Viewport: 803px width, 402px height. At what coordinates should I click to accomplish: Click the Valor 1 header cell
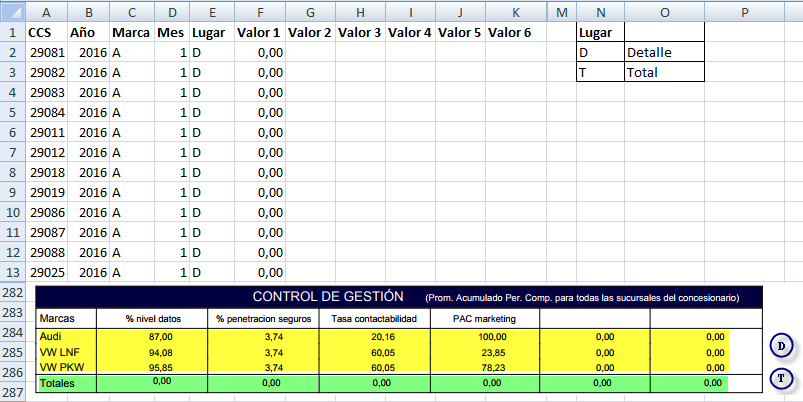[x=260, y=32]
